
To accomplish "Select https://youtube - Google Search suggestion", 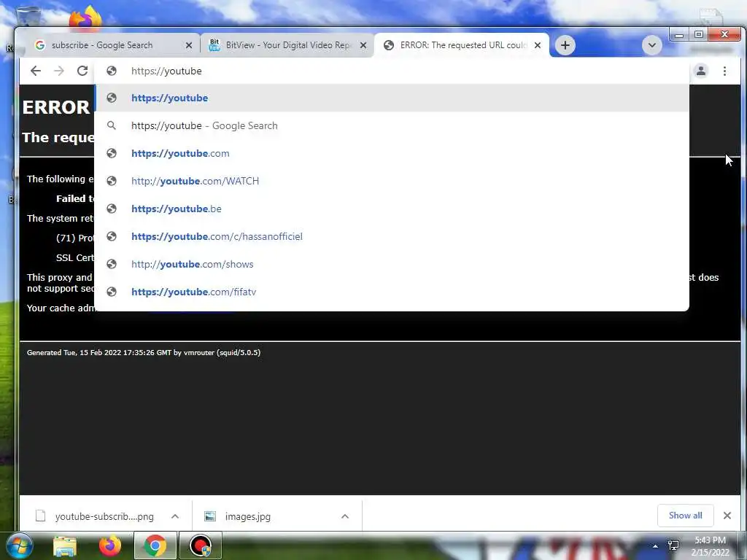I will pyautogui.click(x=392, y=125).
